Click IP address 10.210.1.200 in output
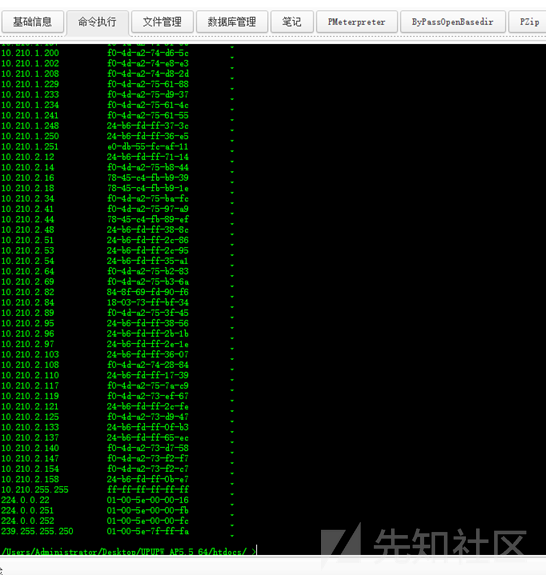546x575 pixels. [30, 53]
